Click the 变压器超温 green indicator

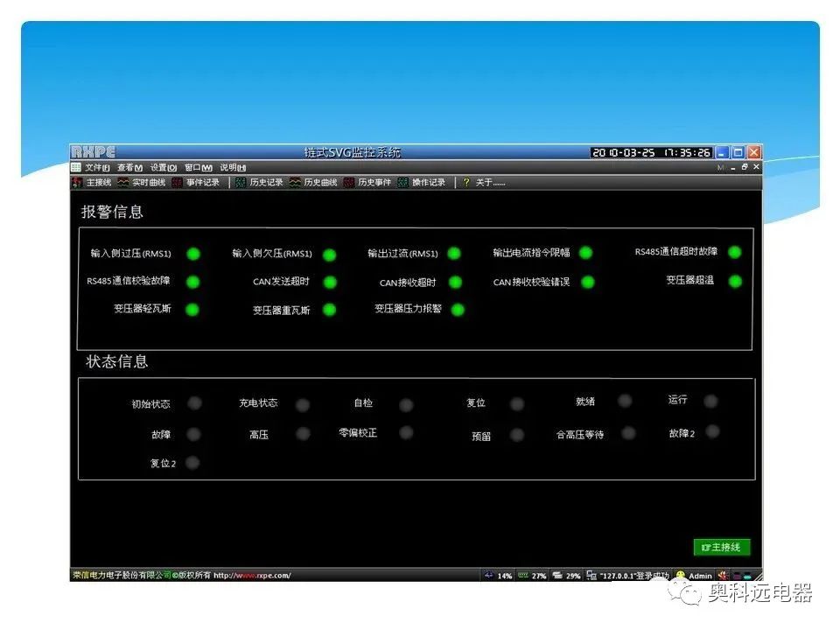click(736, 281)
